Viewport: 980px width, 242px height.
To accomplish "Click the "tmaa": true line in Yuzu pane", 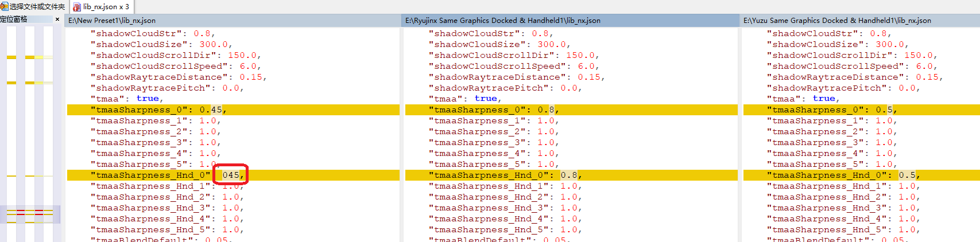I will point(803,99).
